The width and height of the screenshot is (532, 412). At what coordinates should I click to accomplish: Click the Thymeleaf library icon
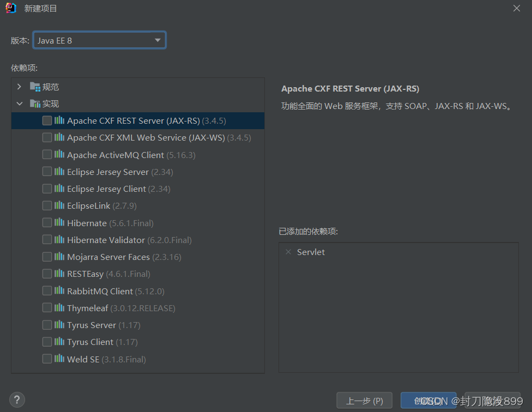click(59, 307)
